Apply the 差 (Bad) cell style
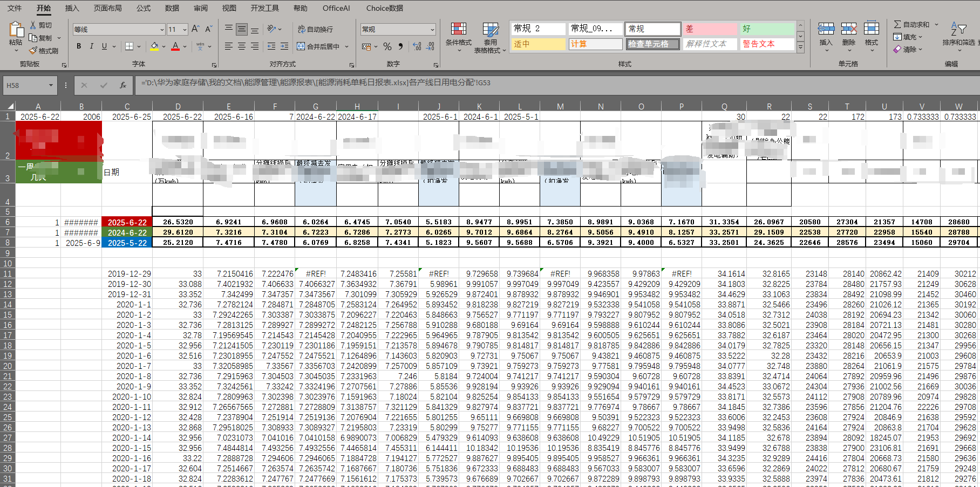Screen dimensions: 980x487 [709, 29]
